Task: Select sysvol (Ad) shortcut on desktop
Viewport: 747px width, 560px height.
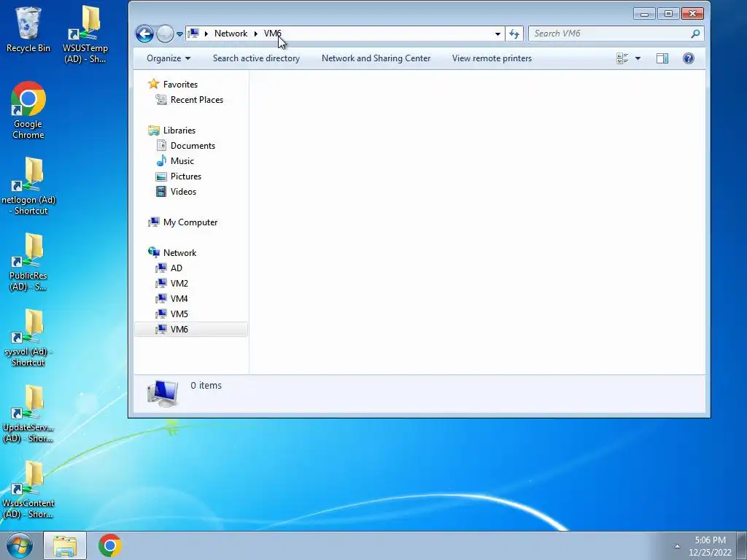Action: (28, 338)
